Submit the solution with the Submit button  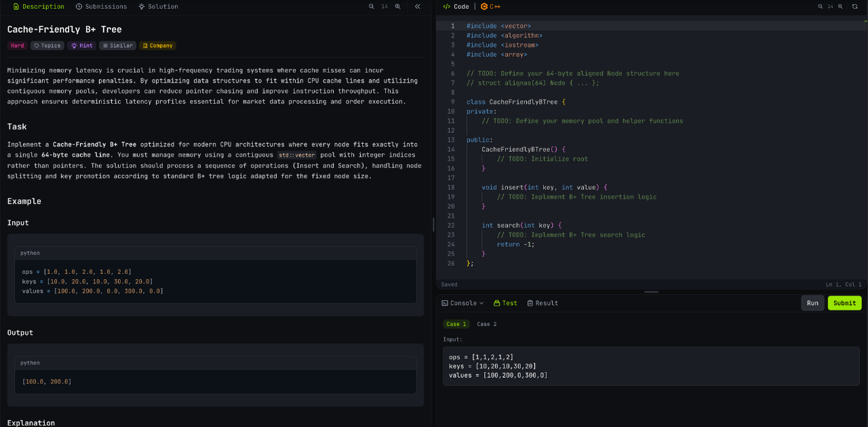pos(844,303)
